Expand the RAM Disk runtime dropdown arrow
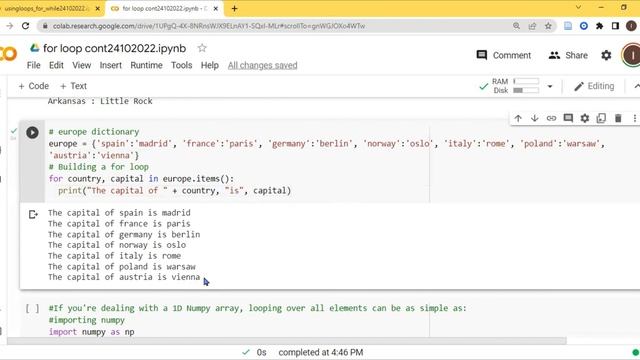640x360 pixels. click(x=550, y=87)
